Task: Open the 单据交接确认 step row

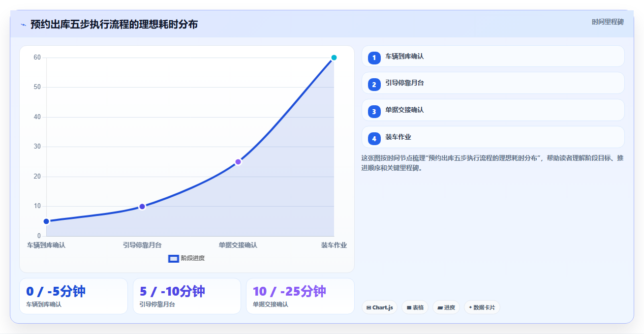Action: (493, 110)
